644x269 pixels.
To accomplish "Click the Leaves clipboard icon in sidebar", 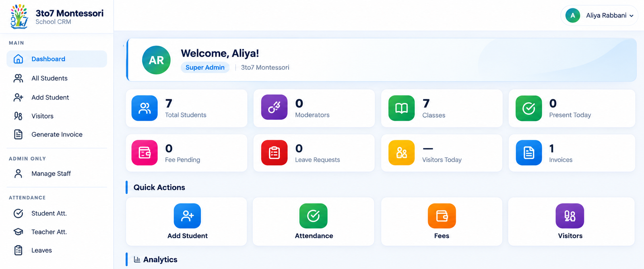I will 18,251.
